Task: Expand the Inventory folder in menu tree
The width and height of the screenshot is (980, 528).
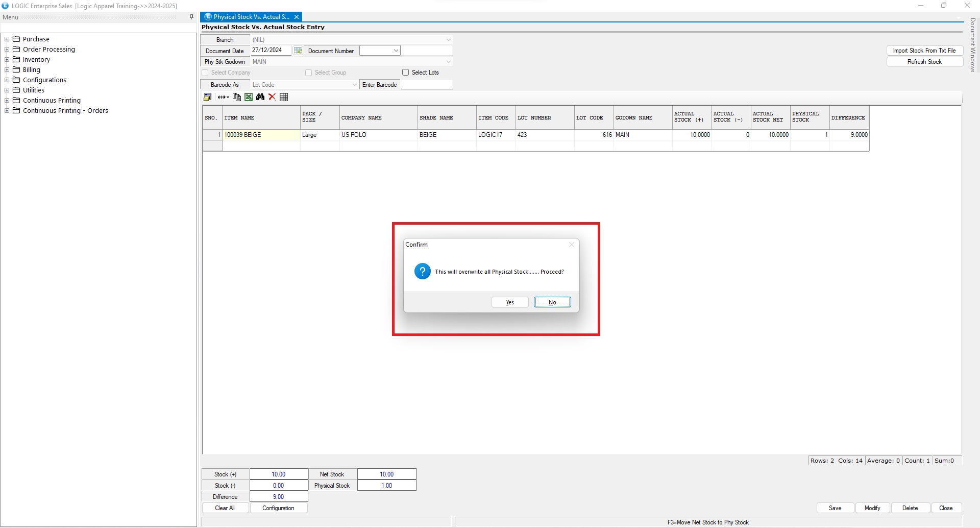Action: click(x=7, y=60)
